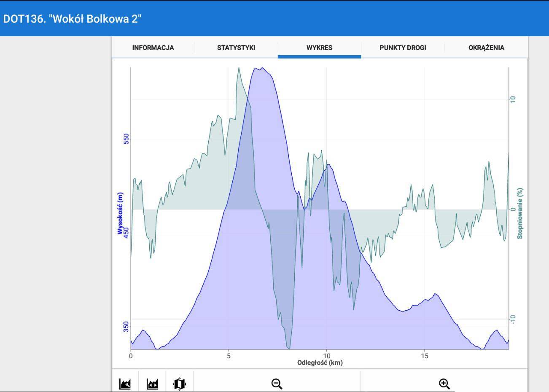Image resolution: width=549 pixels, height=392 pixels.
Task: Click the zoom in magnifier icon
Action: click(444, 384)
